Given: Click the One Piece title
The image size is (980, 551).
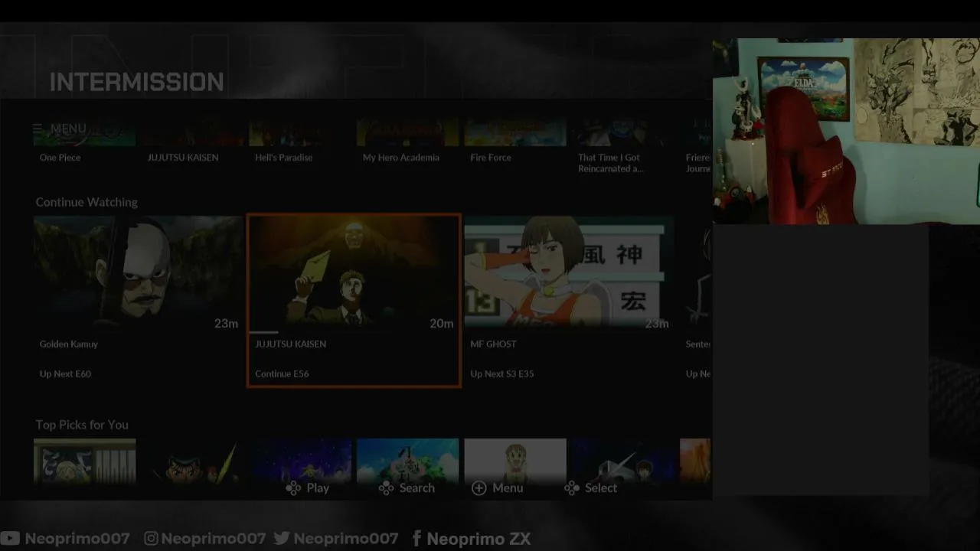Looking at the screenshot, I should pos(60,158).
